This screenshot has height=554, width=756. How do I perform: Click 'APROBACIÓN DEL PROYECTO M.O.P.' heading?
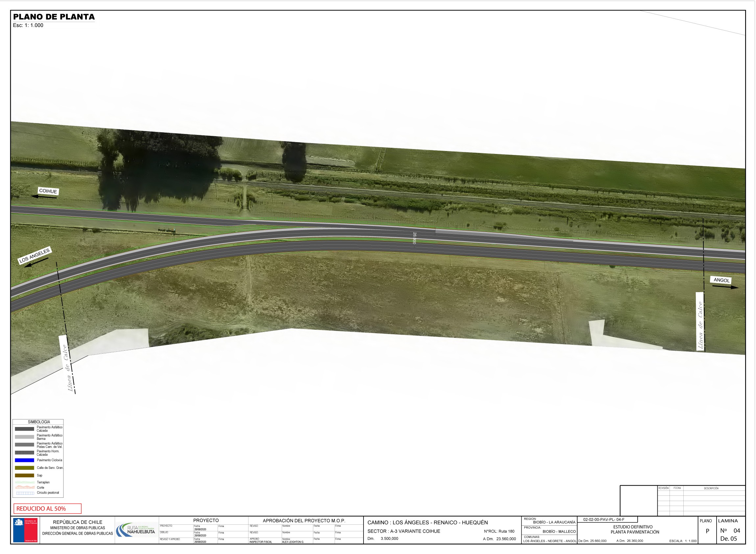click(304, 521)
